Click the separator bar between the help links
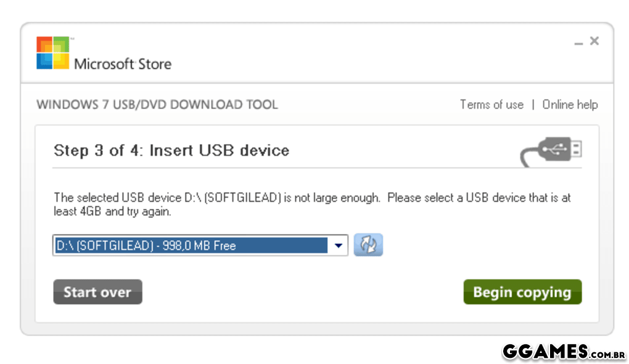 (x=533, y=105)
